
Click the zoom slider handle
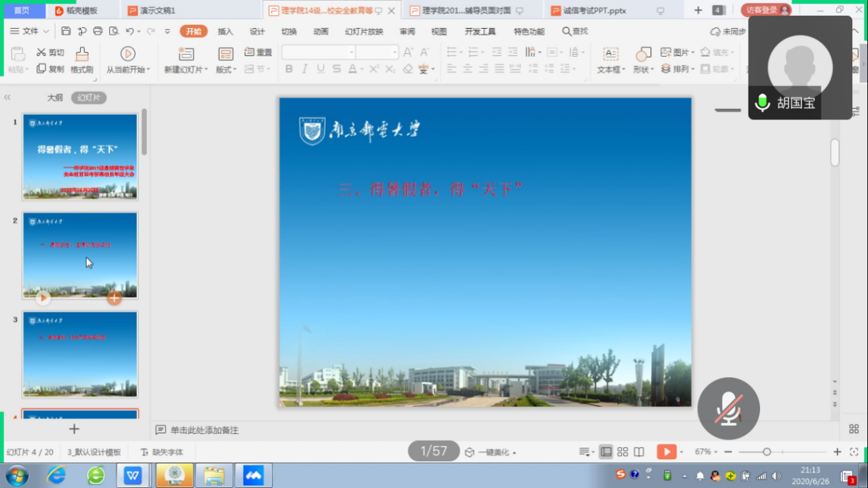click(x=767, y=452)
